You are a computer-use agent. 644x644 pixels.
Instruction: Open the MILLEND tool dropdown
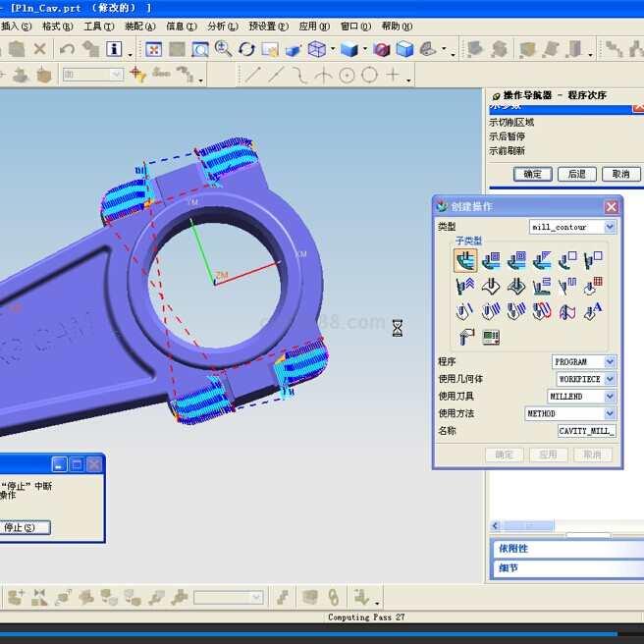pyautogui.click(x=610, y=397)
